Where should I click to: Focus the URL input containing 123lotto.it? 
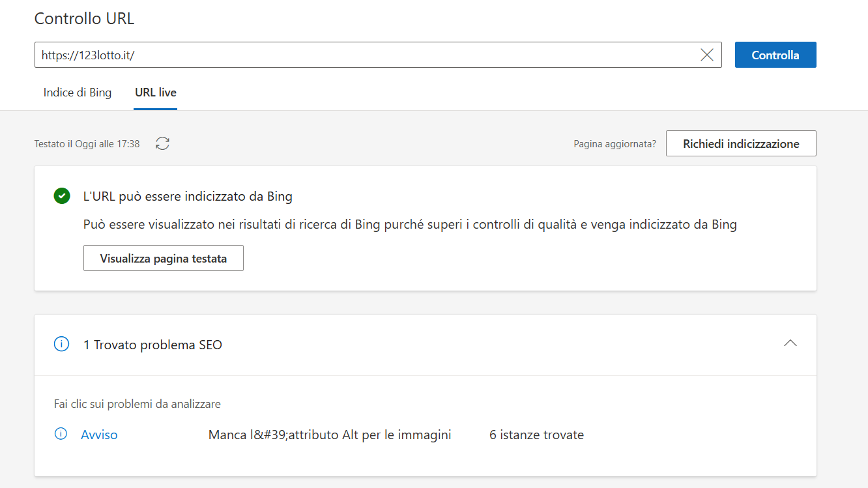365,55
